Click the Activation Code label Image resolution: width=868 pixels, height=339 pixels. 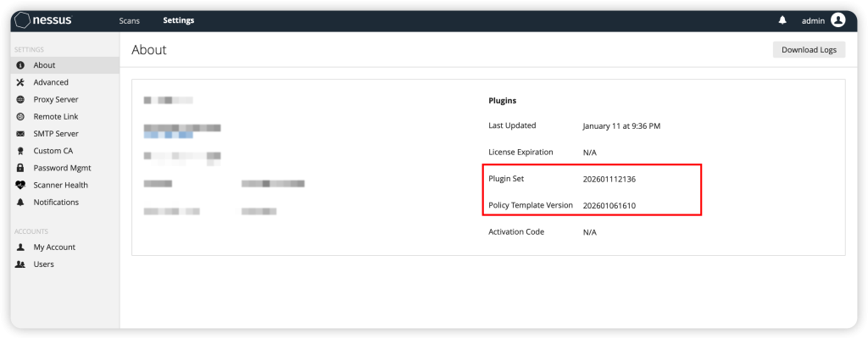pos(516,232)
